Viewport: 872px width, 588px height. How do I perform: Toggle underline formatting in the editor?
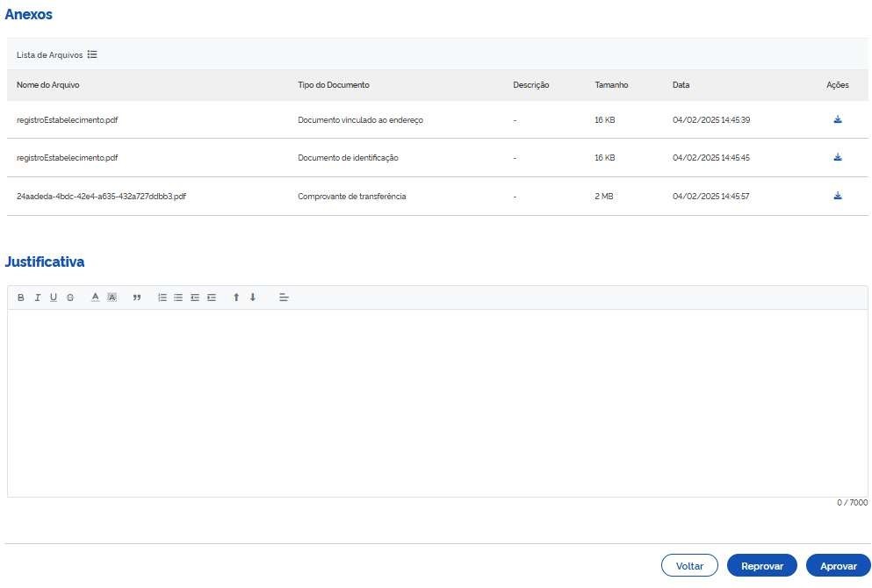pos(54,298)
